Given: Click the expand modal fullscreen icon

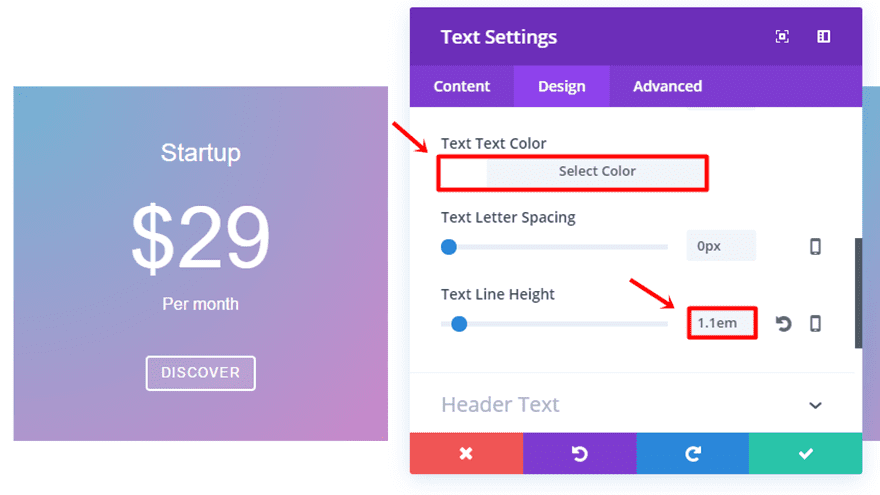Looking at the screenshot, I should [x=782, y=37].
